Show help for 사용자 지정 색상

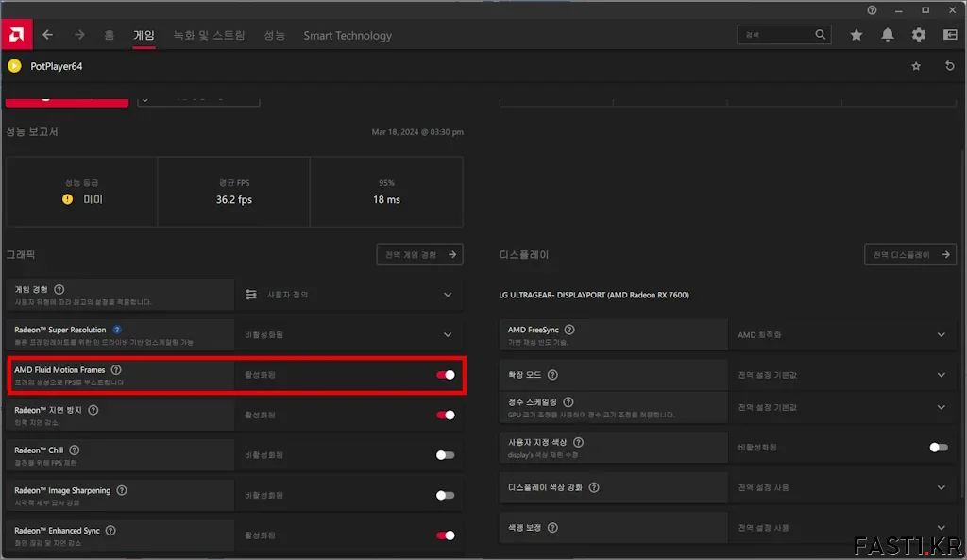tap(578, 442)
